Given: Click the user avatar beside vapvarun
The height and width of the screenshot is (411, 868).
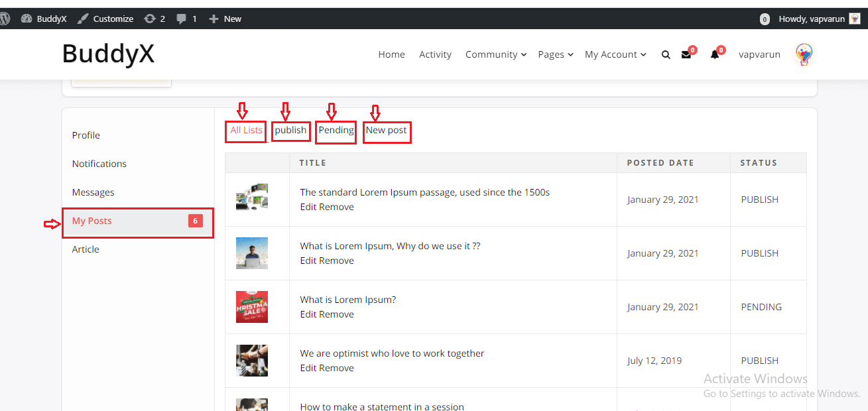Looking at the screenshot, I should tap(804, 54).
